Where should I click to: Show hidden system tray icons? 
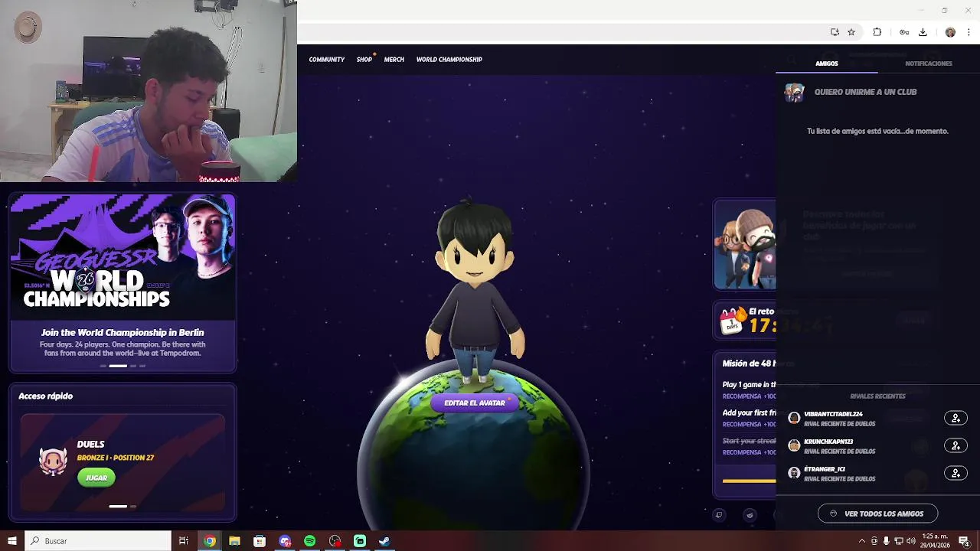click(x=862, y=541)
